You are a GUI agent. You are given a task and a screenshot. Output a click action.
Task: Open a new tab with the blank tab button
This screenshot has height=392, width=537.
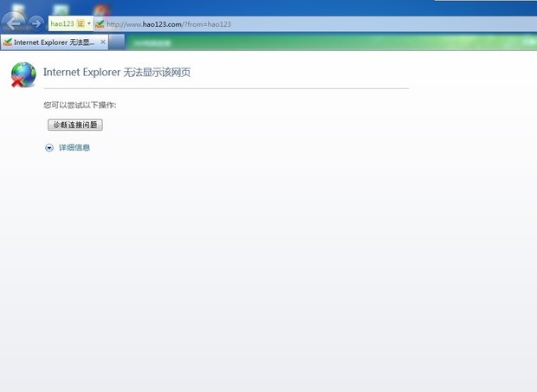[x=116, y=42]
